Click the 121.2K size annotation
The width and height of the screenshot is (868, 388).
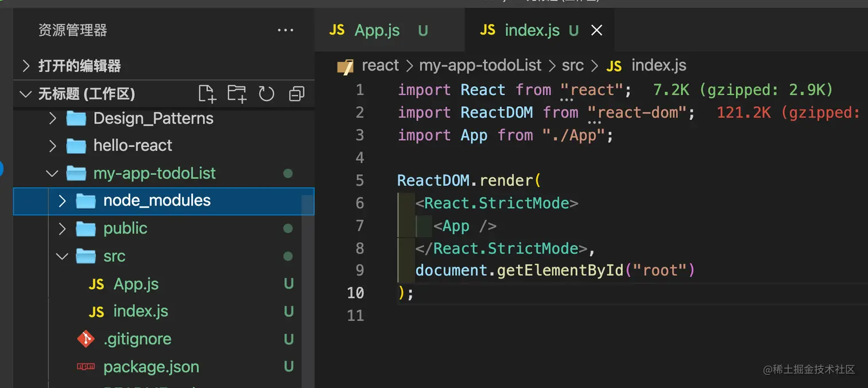pyautogui.click(x=788, y=112)
